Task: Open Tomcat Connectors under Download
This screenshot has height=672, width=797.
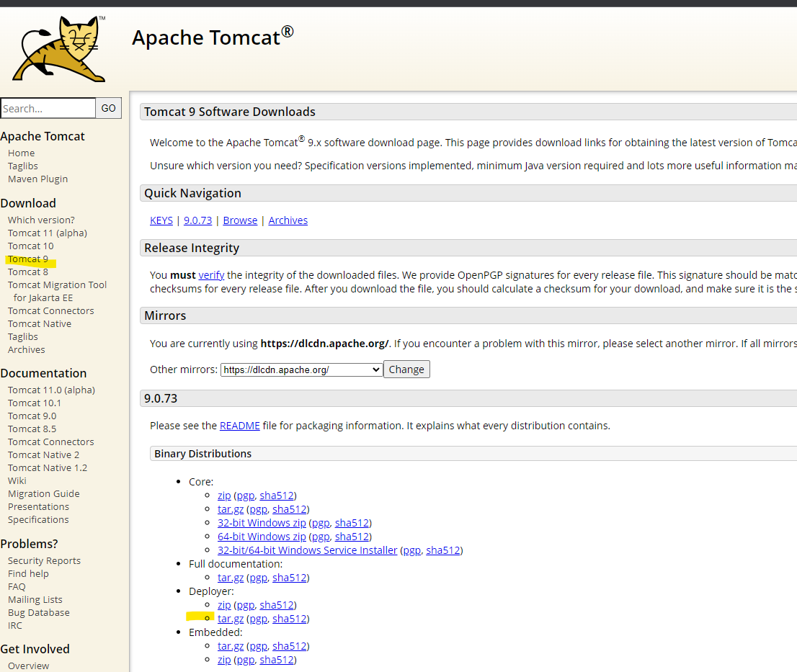Action: tap(51, 311)
